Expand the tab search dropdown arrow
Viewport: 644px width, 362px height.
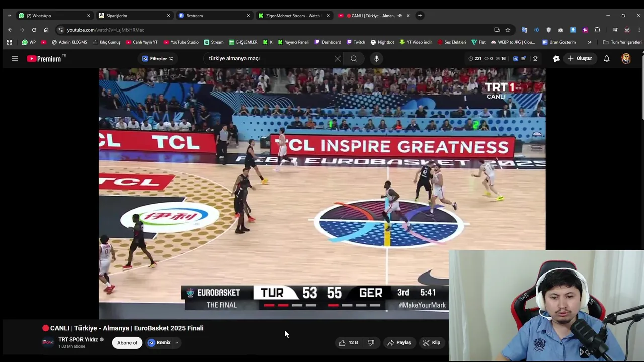9,16
